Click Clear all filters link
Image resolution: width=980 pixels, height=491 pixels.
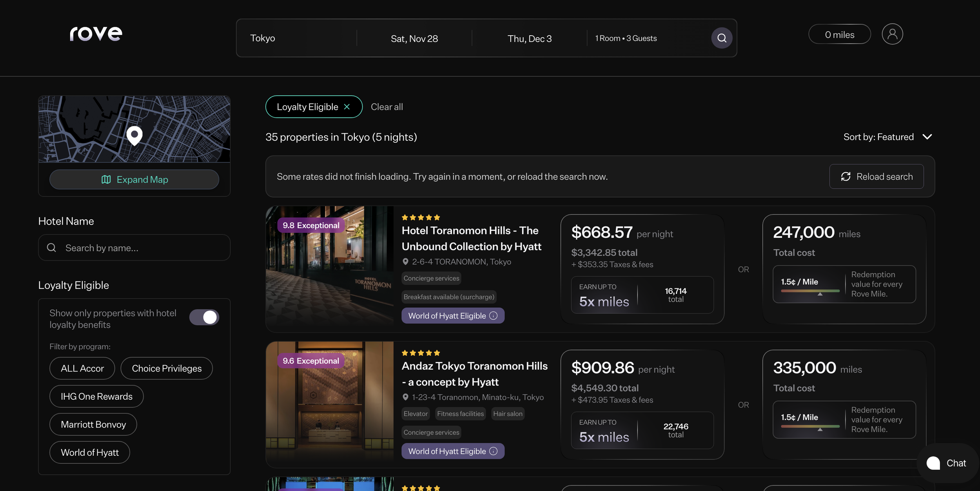pos(387,107)
